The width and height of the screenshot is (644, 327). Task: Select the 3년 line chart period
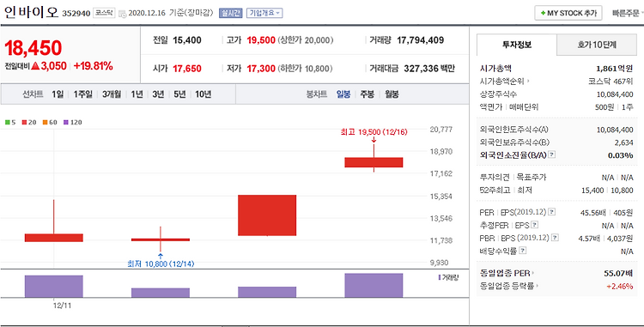[158, 94]
